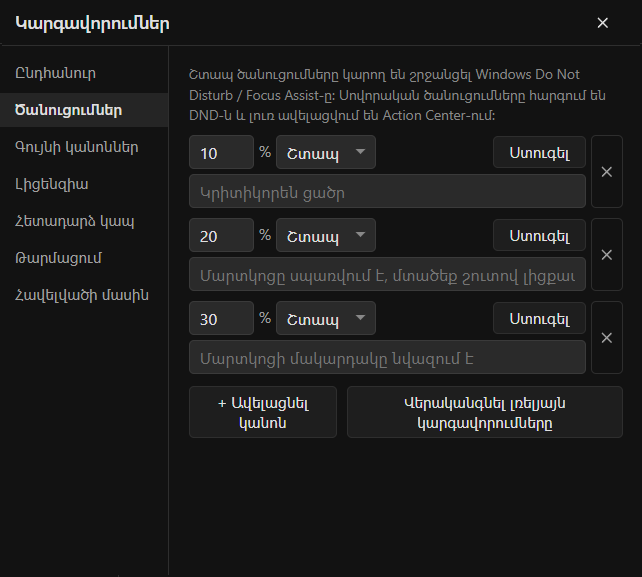The image size is (642, 577).
Task: Edit the Մարտկոցի մակարդակը նվազում է field
Action: pyautogui.click(x=387, y=357)
